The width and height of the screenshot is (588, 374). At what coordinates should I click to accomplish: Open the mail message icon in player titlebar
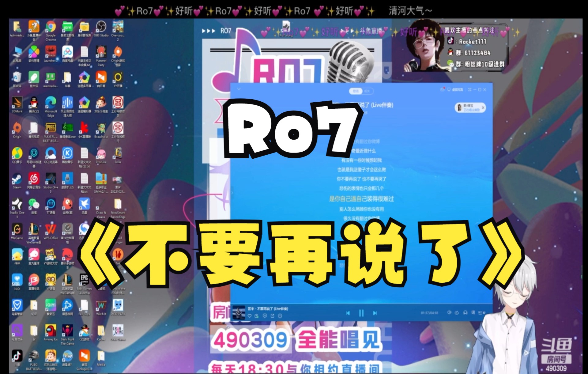[442, 89]
